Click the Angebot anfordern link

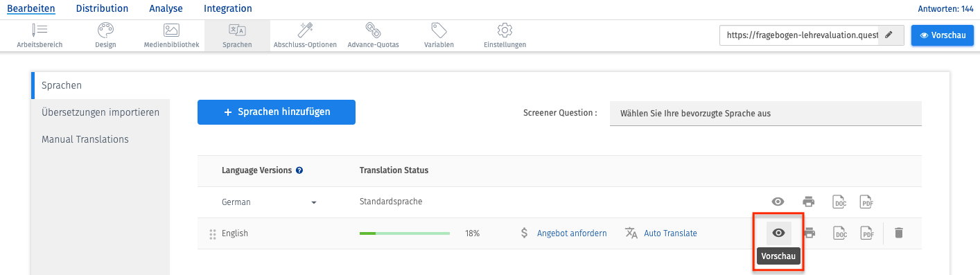(x=572, y=233)
